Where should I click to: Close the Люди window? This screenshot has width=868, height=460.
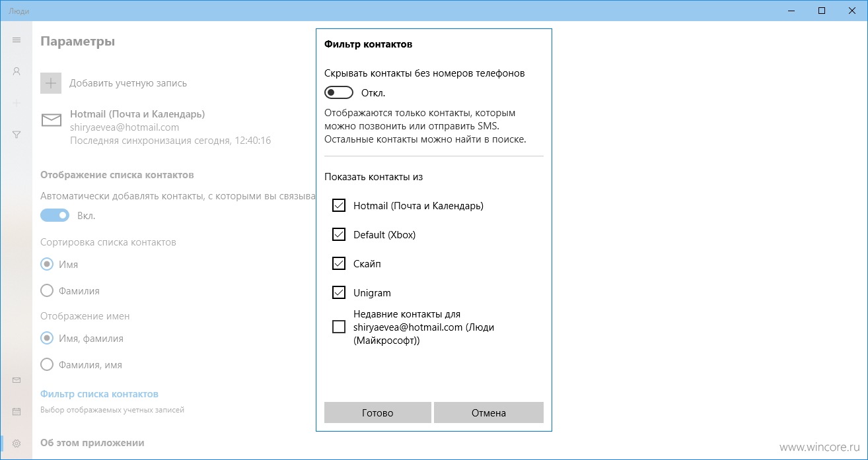pos(852,11)
